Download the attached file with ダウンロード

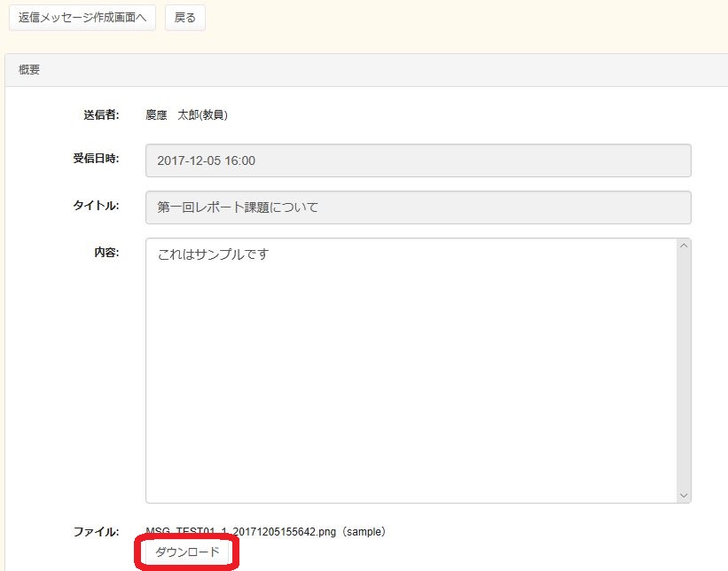pyautogui.click(x=187, y=552)
